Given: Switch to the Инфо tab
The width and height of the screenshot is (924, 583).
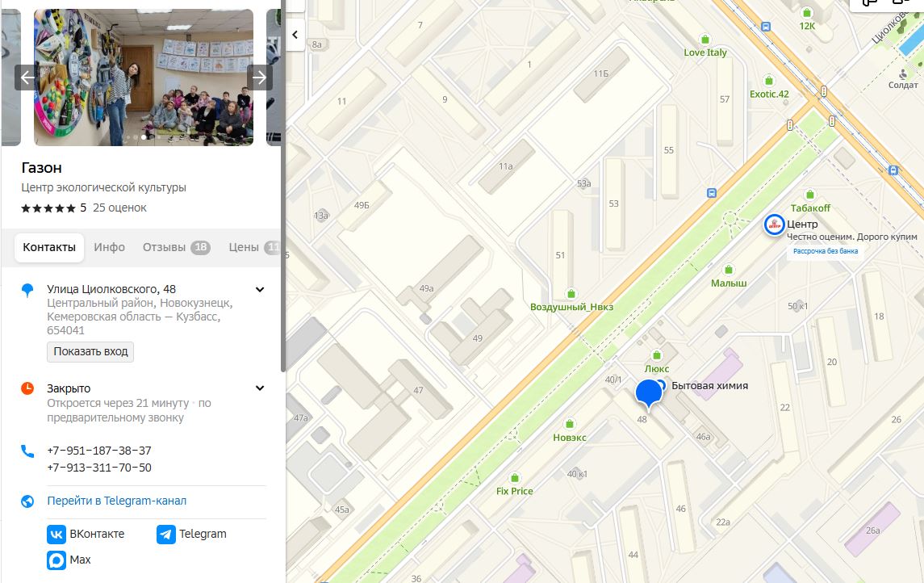Looking at the screenshot, I should [110, 248].
